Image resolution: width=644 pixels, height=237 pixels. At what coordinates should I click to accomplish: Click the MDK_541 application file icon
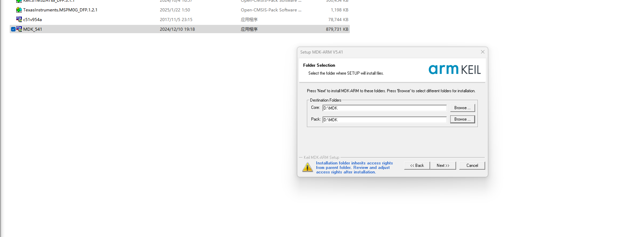click(19, 29)
